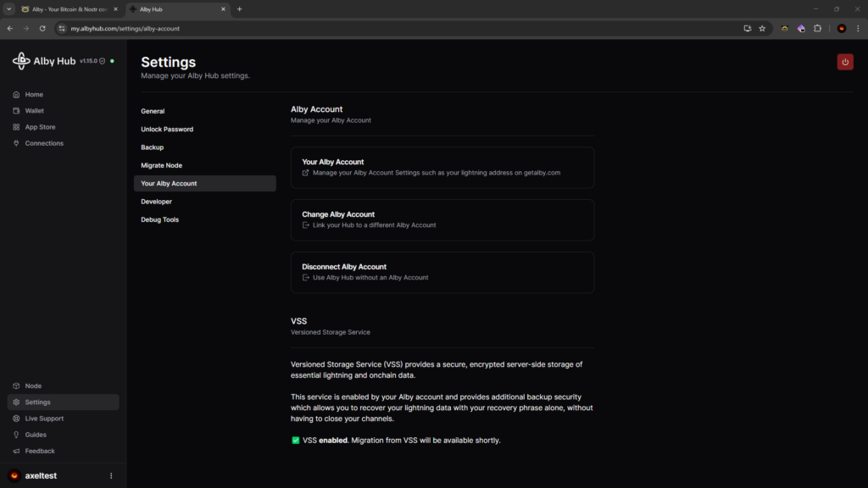The height and width of the screenshot is (488, 868).
Task: Select the General settings tab
Action: pyautogui.click(x=153, y=111)
